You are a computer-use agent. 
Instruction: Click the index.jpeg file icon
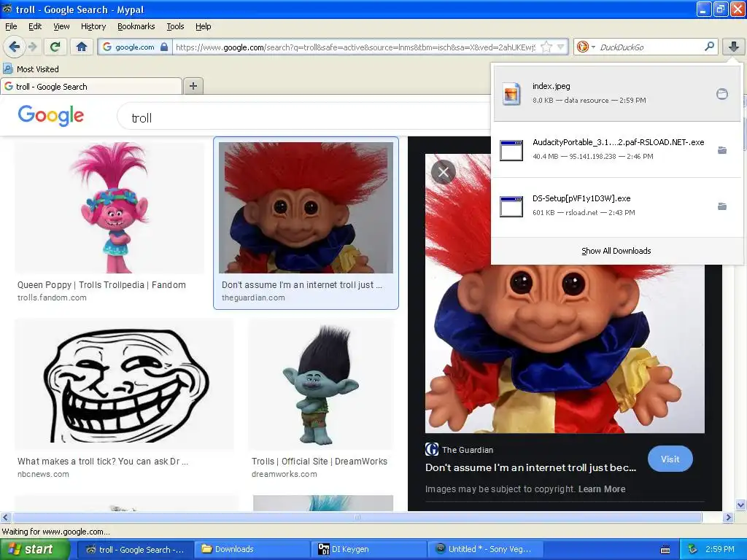(x=511, y=93)
